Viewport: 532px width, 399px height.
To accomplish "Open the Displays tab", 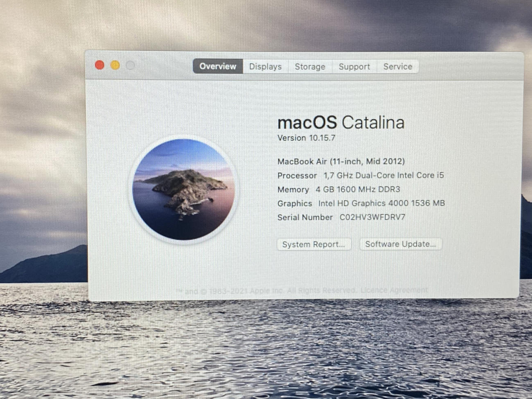I will point(265,66).
